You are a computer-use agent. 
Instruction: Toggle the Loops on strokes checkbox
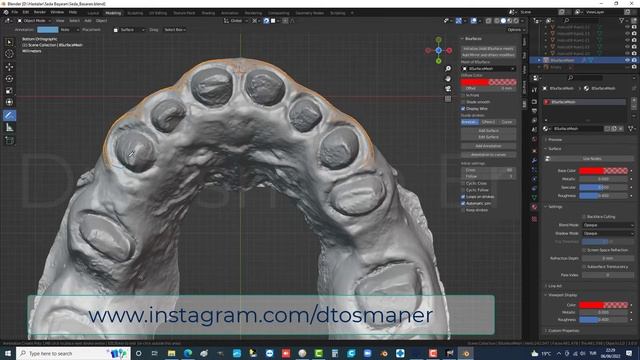pos(463,196)
